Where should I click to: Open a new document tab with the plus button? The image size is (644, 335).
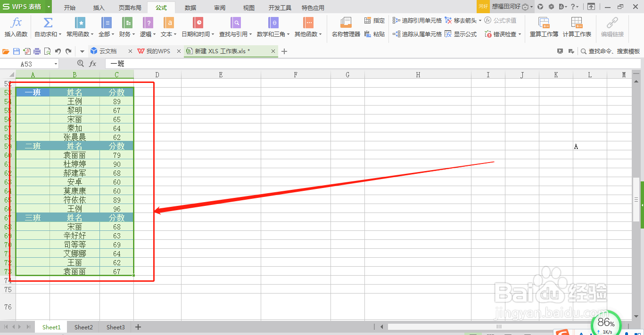284,51
